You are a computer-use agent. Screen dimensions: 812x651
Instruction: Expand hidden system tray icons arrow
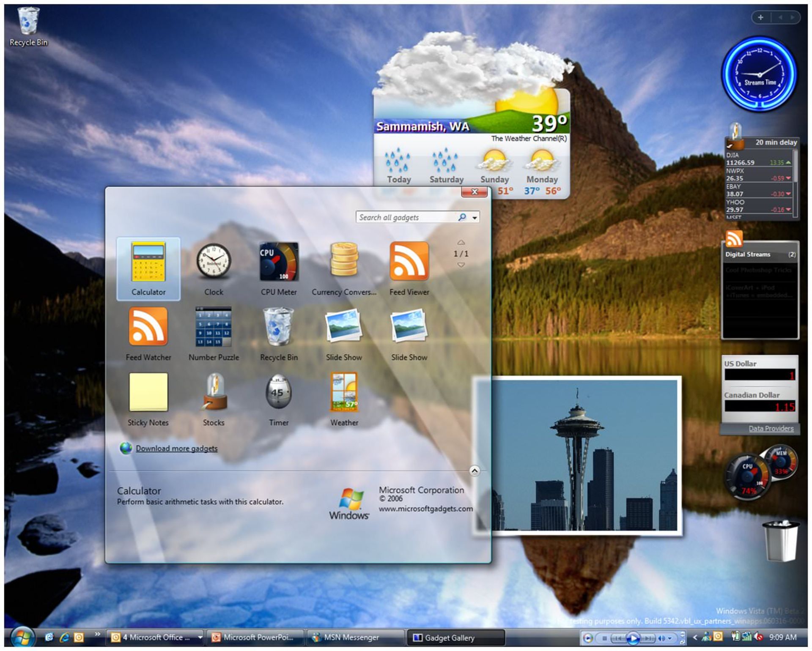coord(694,637)
